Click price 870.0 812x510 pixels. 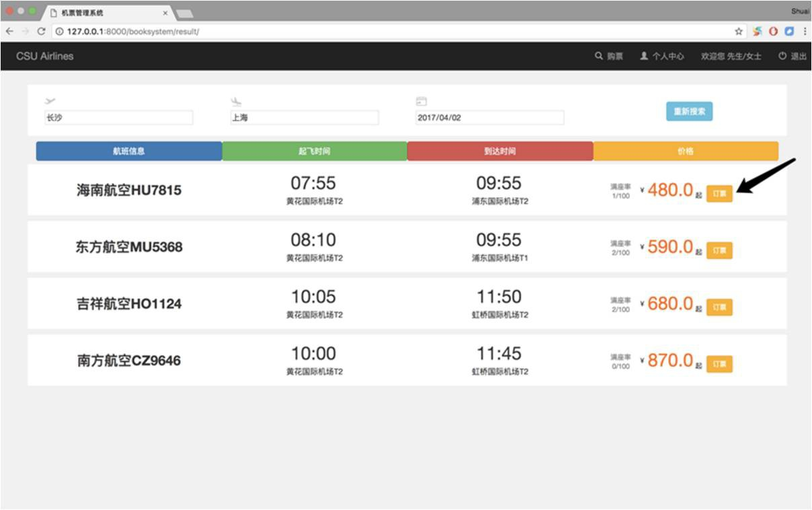coord(670,361)
